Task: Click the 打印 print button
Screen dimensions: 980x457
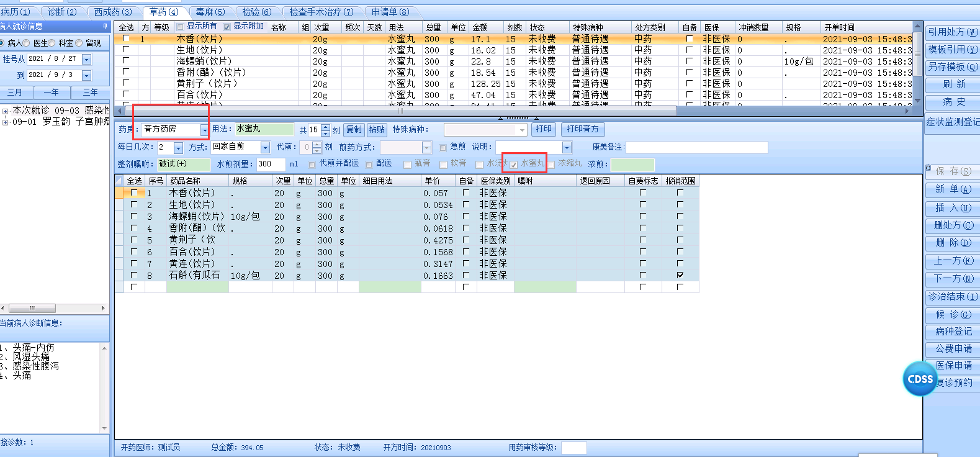Action: coord(544,129)
